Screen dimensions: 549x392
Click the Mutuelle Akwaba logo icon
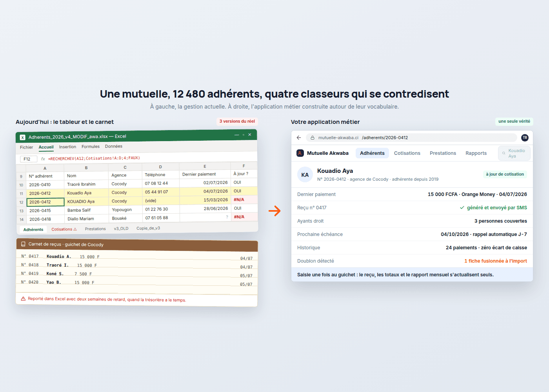coord(300,153)
